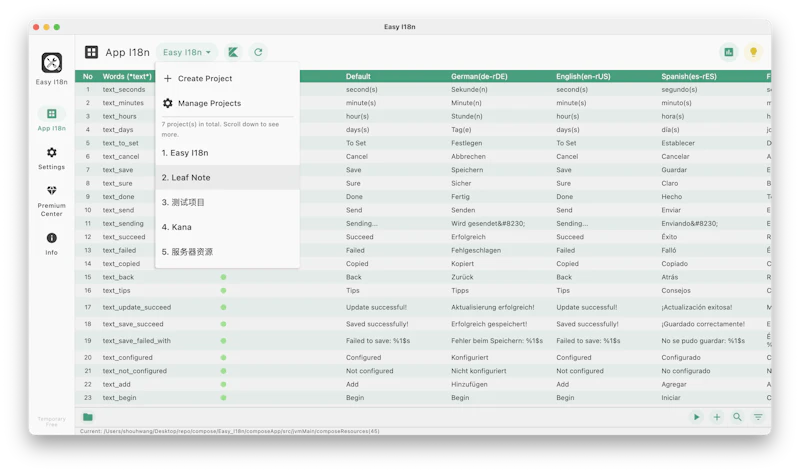This screenshot has width=800, height=473.
Task: Click green status dot for text_add
Action: 223,384
